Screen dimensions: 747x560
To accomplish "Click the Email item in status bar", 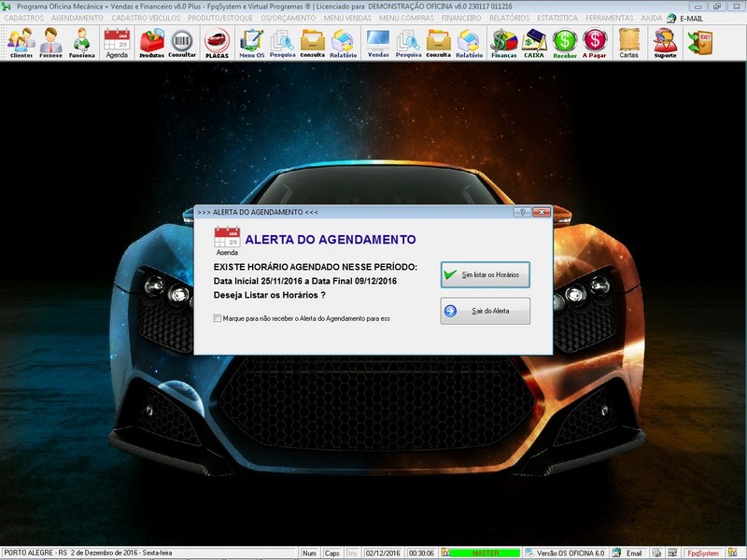I will 627,553.
